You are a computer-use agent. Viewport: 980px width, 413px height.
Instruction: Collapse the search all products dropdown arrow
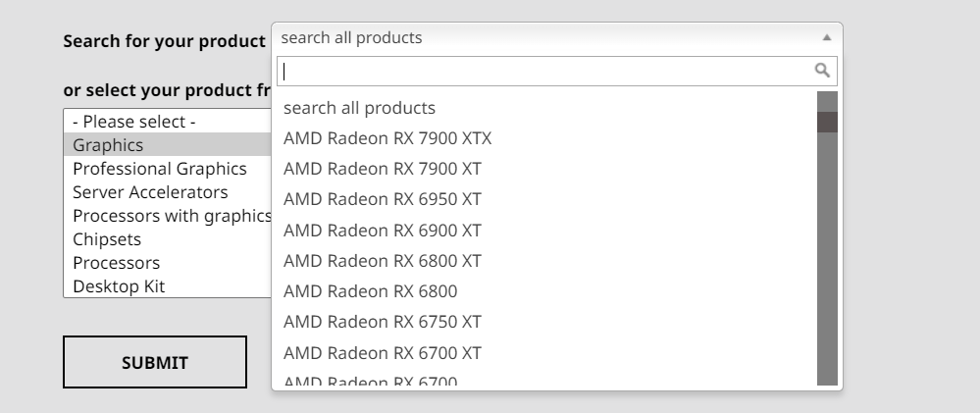tap(826, 38)
